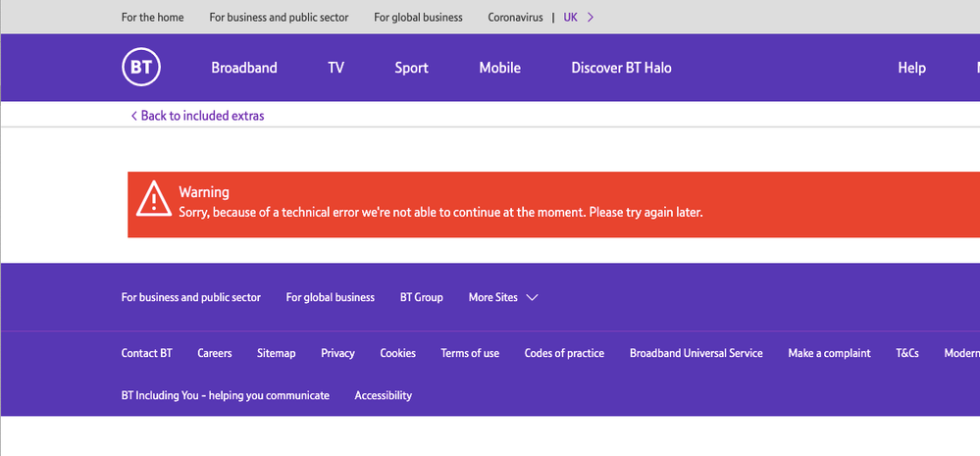Open the Contact BT footer link
980x456 pixels.
coord(146,353)
